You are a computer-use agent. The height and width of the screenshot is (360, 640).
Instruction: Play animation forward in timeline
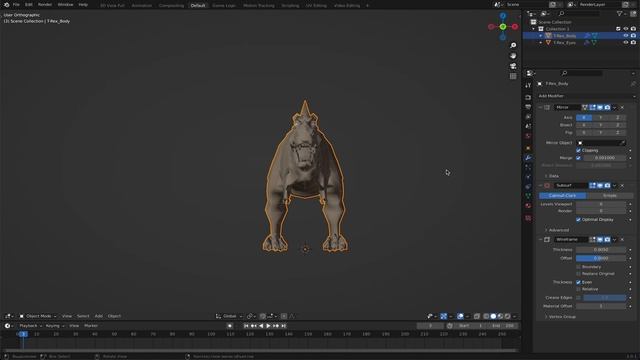pos(268,326)
